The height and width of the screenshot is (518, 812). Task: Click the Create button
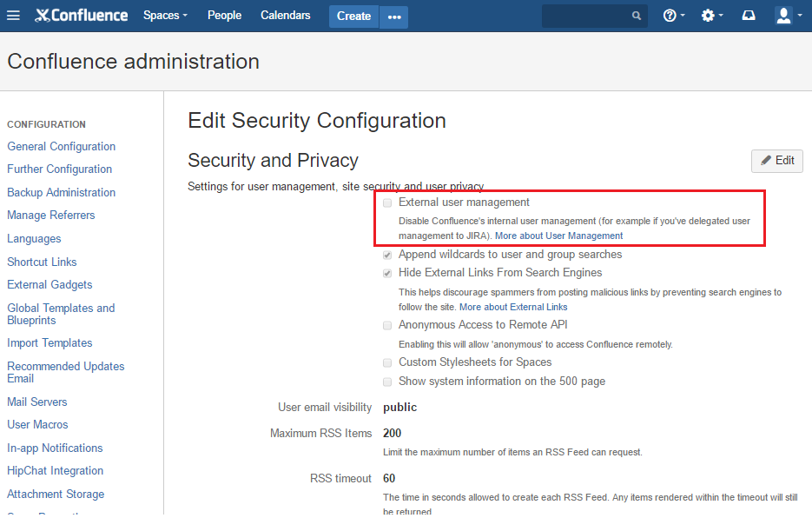click(x=353, y=16)
